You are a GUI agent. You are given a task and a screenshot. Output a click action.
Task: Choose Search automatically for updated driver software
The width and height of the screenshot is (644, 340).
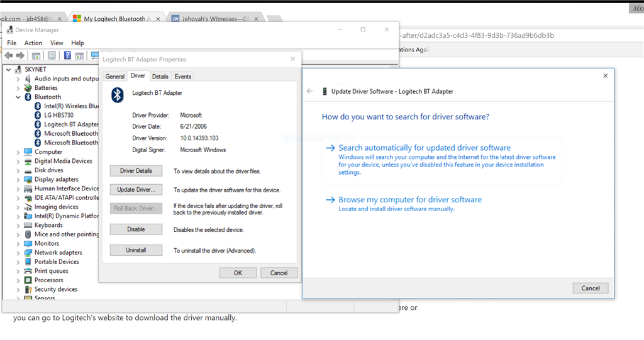tap(442, 160)
